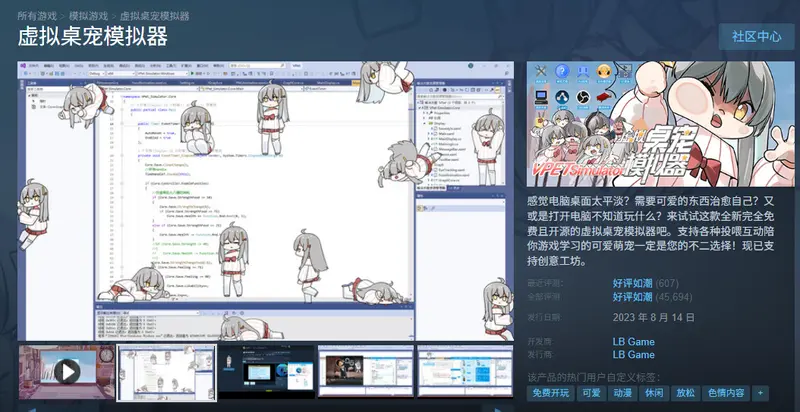
Task: Open the 社区中心 community hub
Action: click(x=756, y=36)
